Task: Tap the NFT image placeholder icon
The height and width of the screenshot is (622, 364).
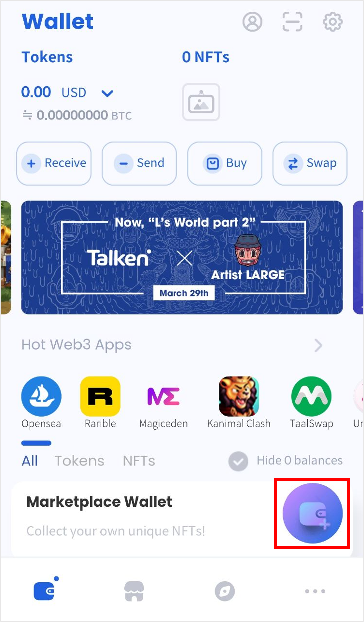Action: click(201, 102)
